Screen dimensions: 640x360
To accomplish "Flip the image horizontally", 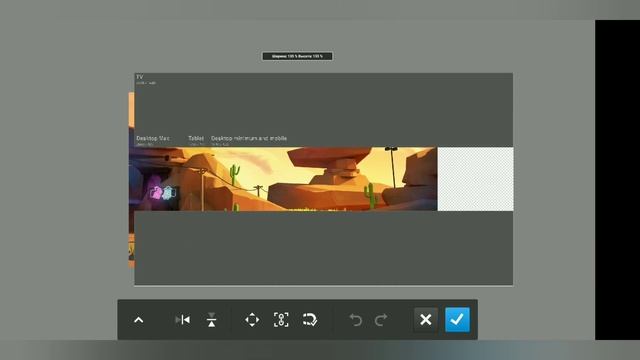I will click(182, 320).
